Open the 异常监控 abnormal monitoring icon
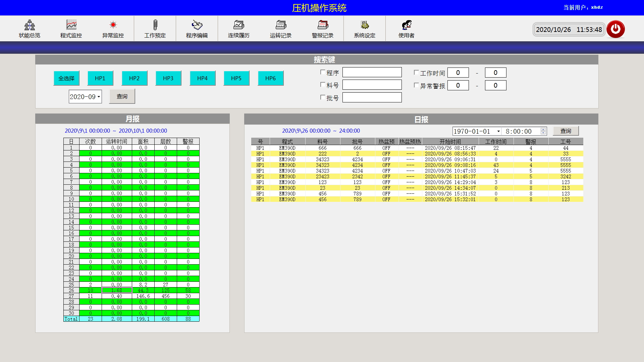 tap(113, 25)
